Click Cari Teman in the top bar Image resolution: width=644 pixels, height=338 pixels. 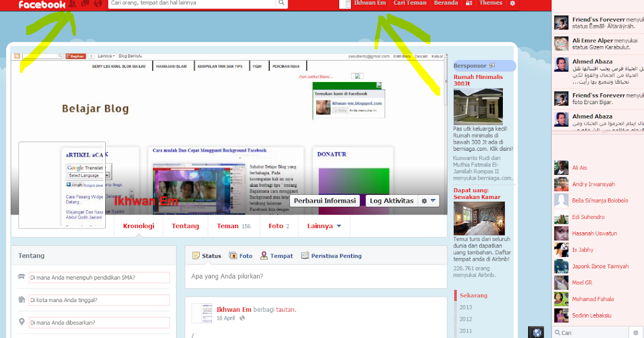pos(410,3)
